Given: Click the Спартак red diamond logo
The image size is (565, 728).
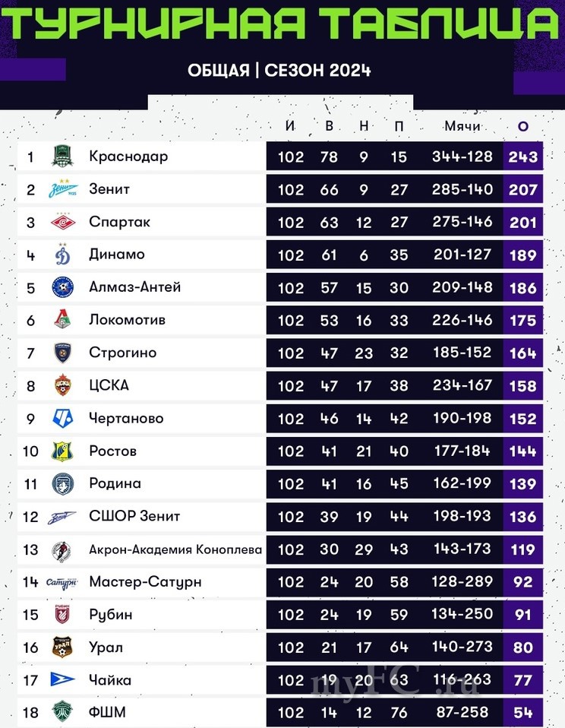Looking at the screenshot, I should click(x=62, y=222).
